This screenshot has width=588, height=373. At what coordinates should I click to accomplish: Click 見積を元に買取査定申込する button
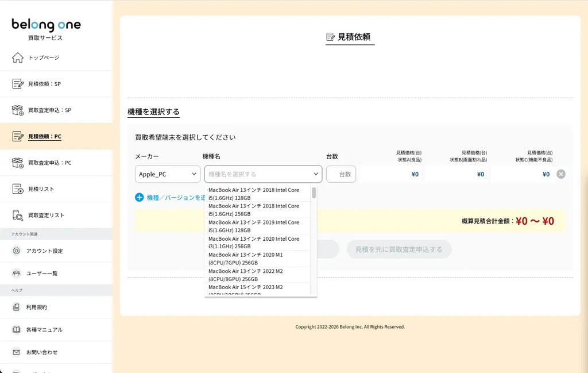pos(399,249)
